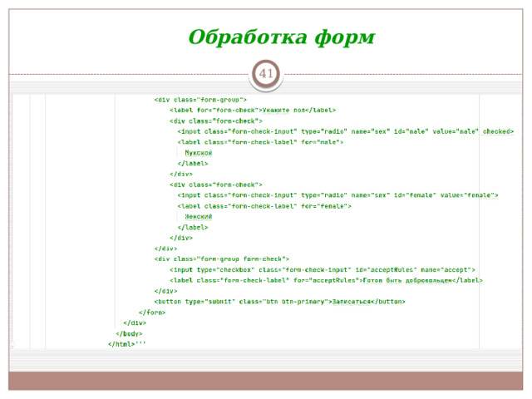Select the submit button line "Записаться"
The height and width of the screenshot is (399, 532).
pos(279,302)
